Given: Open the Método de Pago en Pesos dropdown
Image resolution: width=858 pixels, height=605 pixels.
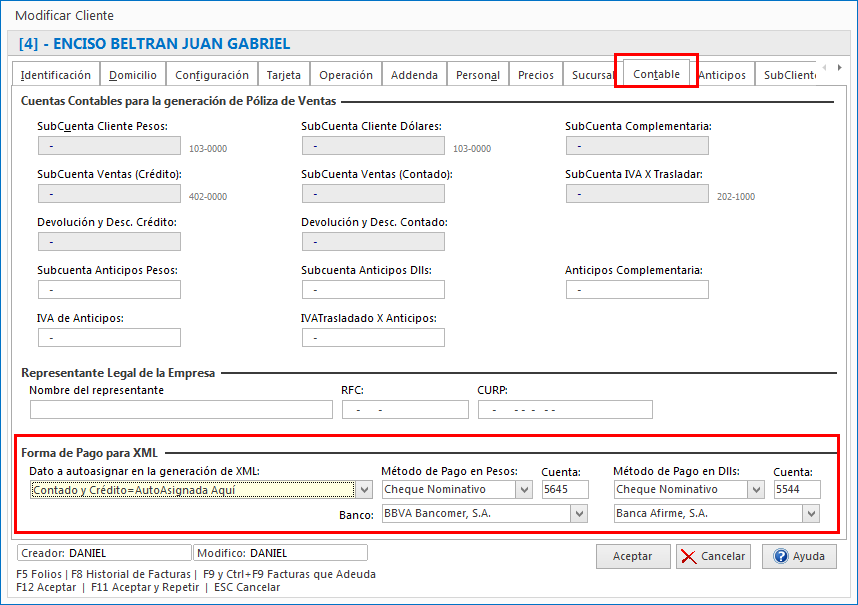Looking at the screenshot, I should [525, 489].
